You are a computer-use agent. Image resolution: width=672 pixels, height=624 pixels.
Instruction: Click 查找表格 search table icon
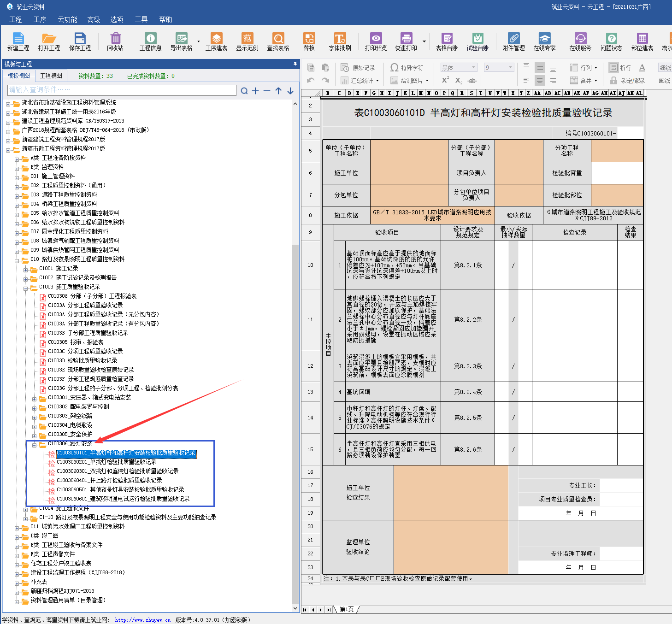[278, 41]
